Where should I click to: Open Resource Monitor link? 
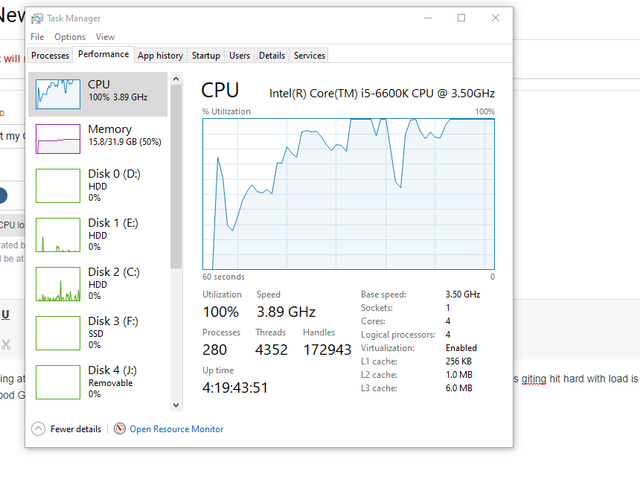point(176,429)
